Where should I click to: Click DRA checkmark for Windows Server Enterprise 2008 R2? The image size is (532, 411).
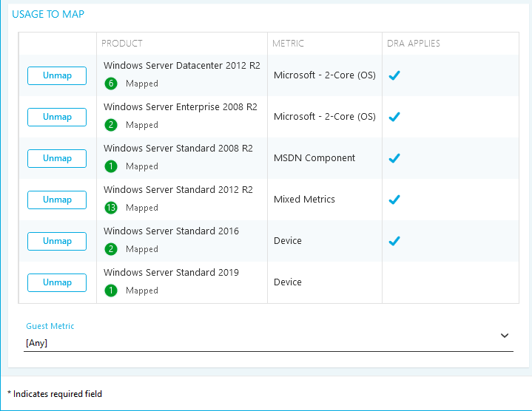tap(394, 117)
